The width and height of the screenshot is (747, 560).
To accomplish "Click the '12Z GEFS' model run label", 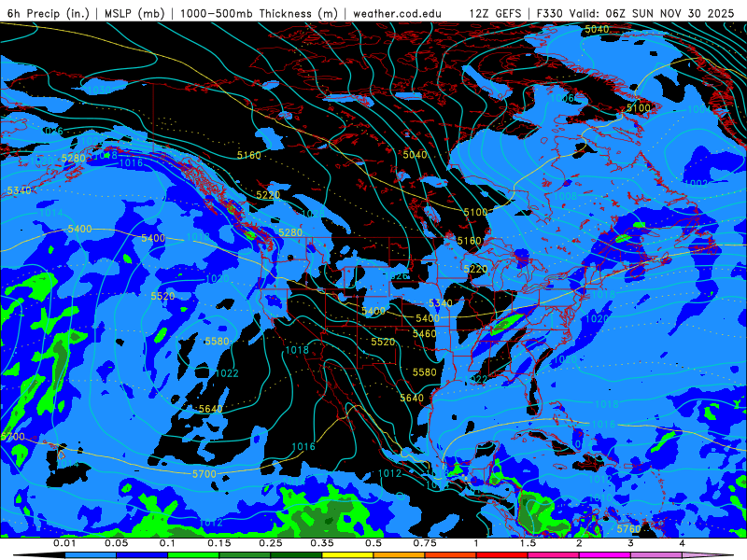I will (x=496, y=13).
